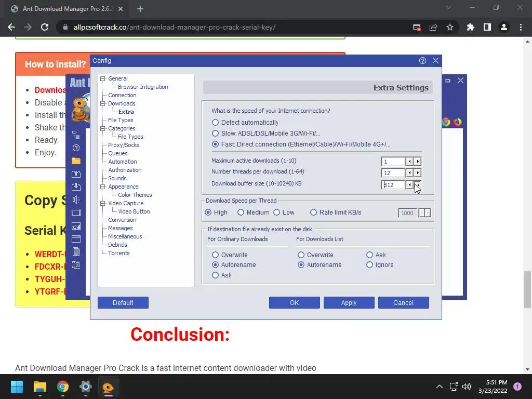Open the Connection settings page
Screen dimensions: 532x399
click(122, 96)
